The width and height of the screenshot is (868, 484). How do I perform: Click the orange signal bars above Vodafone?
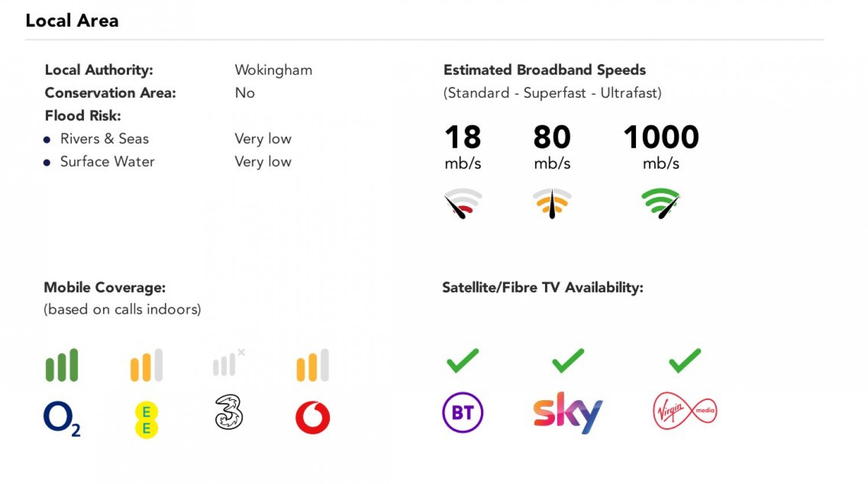click(312, 365)
